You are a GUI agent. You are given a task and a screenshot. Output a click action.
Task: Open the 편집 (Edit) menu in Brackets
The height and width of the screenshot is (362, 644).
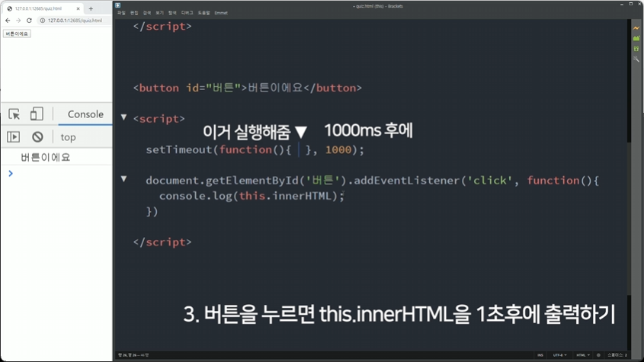[134, 13]
